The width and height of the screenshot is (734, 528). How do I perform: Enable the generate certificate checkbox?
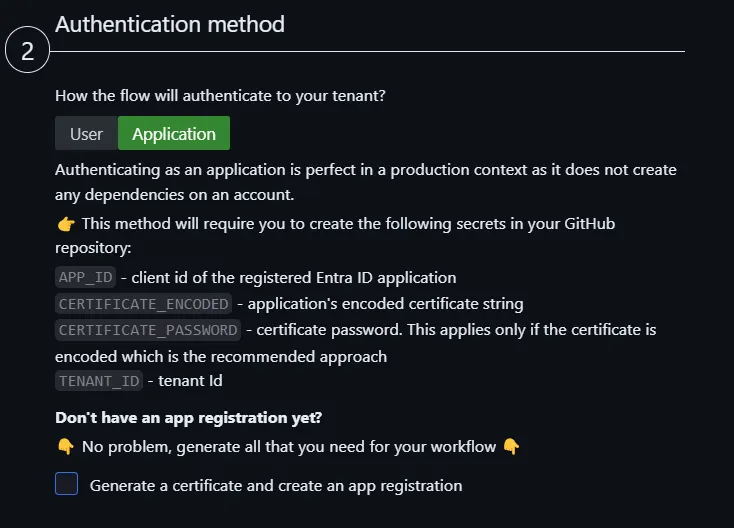coord(67,485)
